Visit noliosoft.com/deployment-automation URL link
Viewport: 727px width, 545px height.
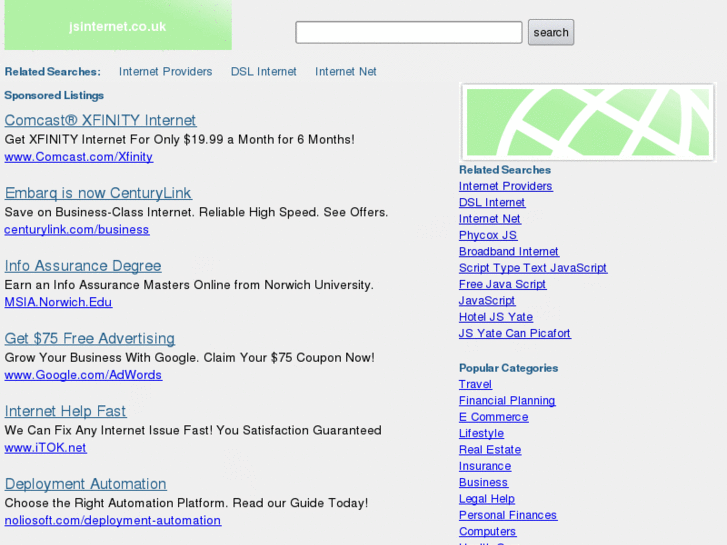tap(113, 520)
